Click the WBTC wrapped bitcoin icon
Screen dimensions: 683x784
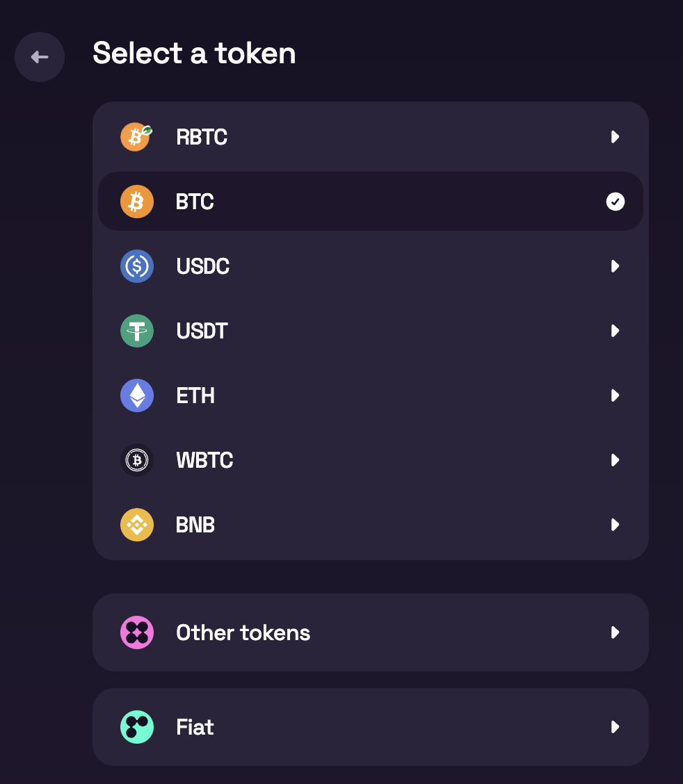click(x=137, y=460)
